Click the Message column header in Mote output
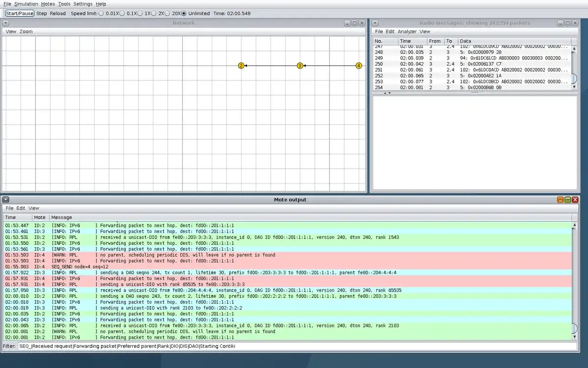Screen dimensions: 588x368 point(310,217)
